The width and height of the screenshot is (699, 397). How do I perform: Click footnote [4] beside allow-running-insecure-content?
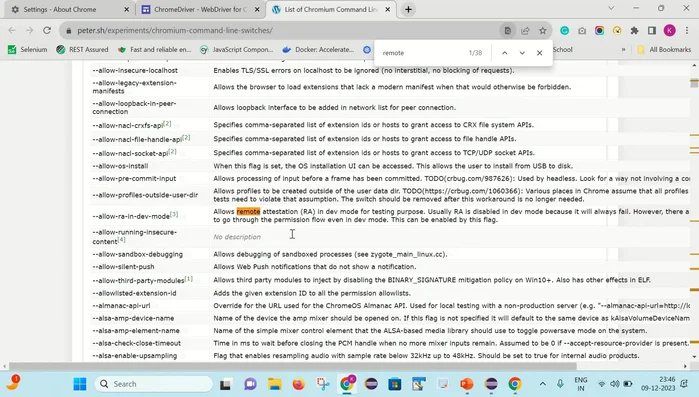point(122,239)
